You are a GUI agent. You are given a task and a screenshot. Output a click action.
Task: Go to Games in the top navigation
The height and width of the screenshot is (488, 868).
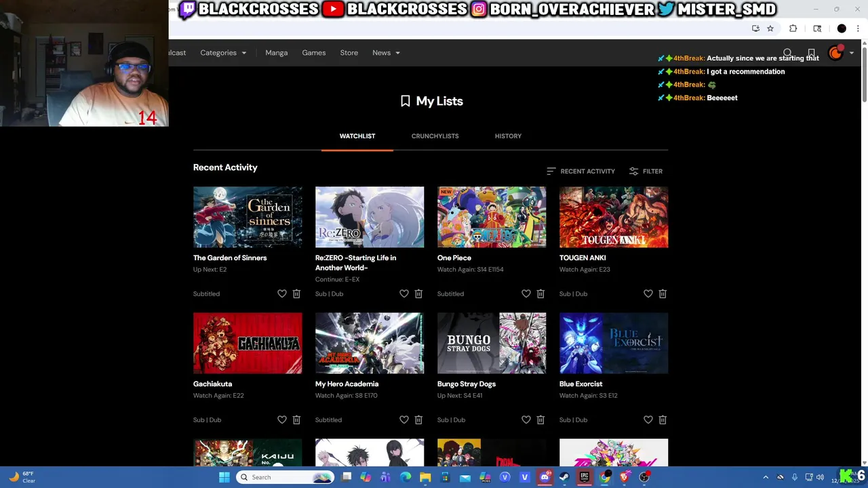click(x=314, y=53)
